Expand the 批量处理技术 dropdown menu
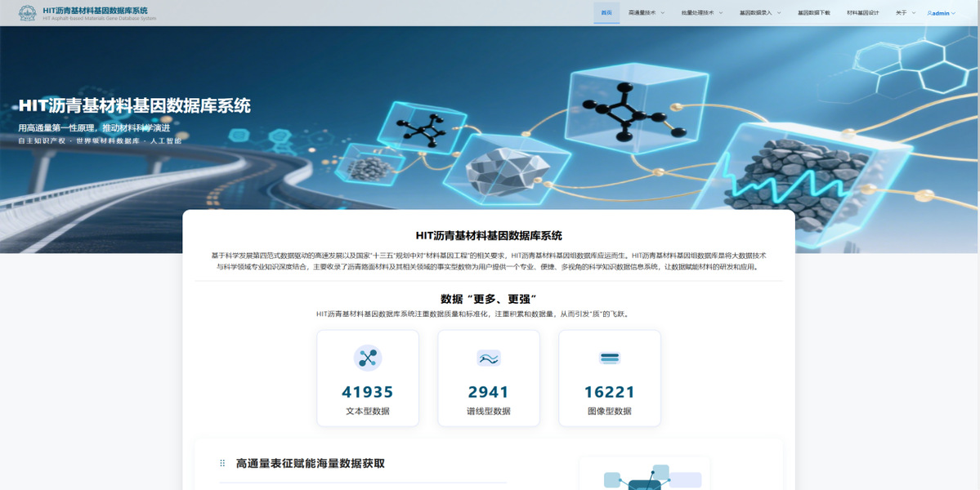 pos(701,13)
